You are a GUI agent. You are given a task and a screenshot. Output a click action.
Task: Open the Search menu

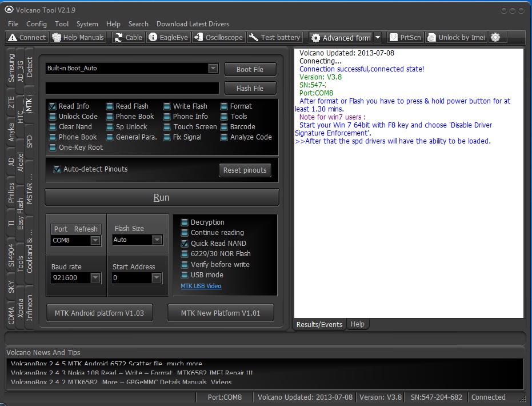coord(138,24)
